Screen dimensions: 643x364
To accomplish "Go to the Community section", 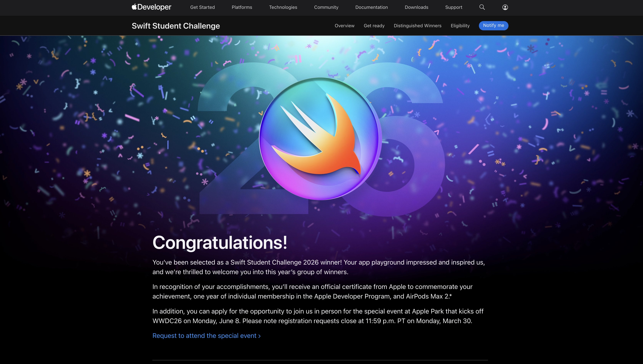I will (x=326, y=7).
